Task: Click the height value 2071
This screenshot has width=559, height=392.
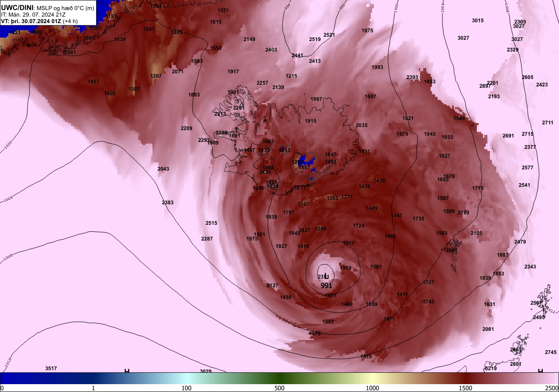Action: click(x=178, y=72)
